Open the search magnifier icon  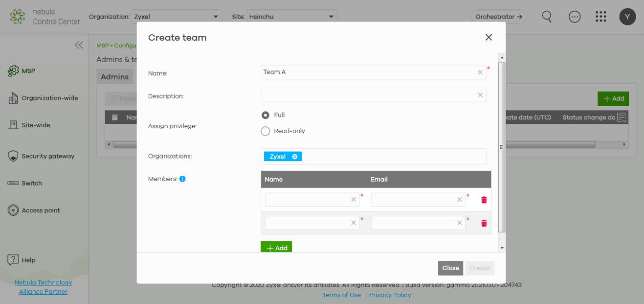coord(547,17)
